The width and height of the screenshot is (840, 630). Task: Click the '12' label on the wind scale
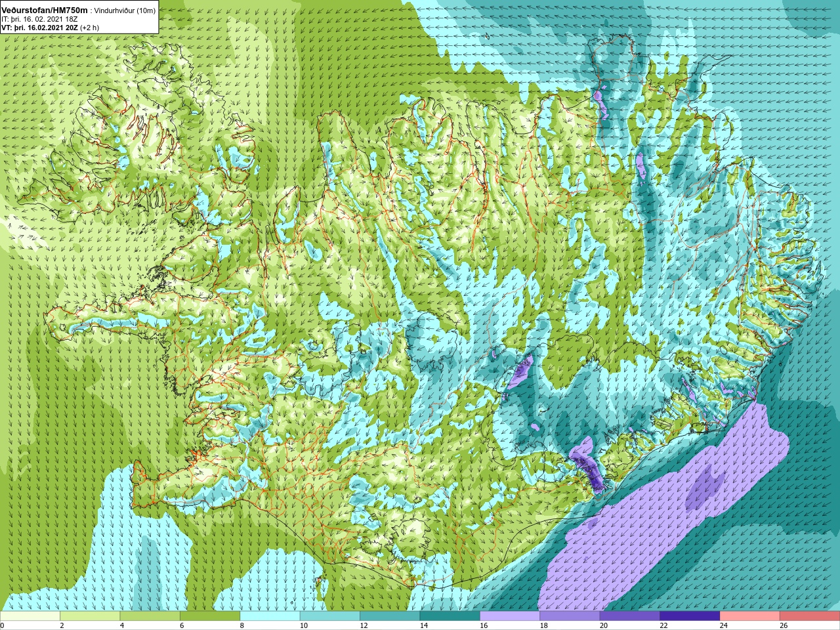click(364, 625)
